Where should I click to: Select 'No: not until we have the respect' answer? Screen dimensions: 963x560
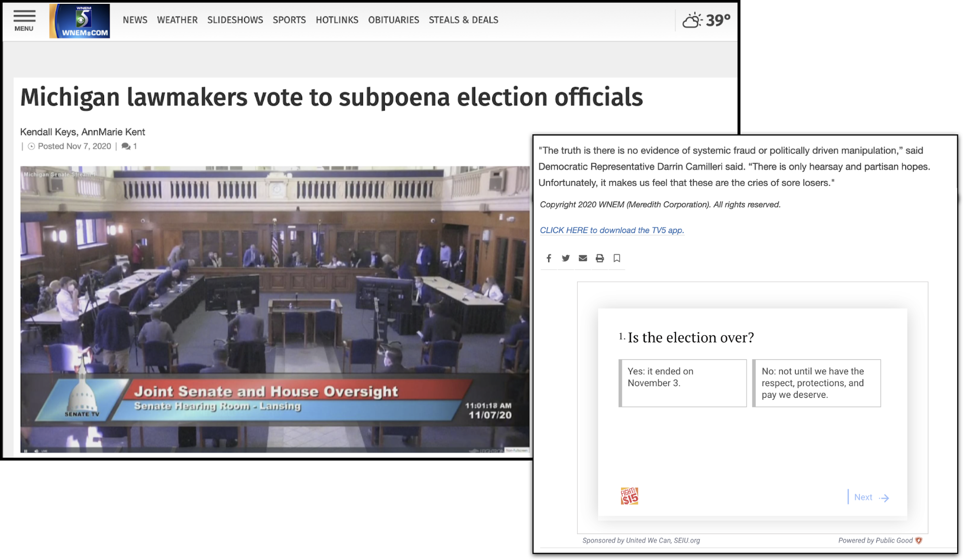817,383
